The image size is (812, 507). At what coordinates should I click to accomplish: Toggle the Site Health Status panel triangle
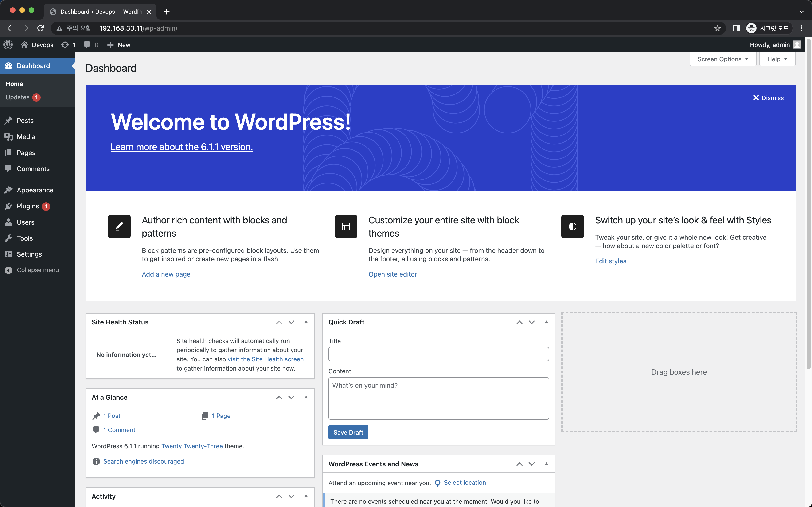306,322
